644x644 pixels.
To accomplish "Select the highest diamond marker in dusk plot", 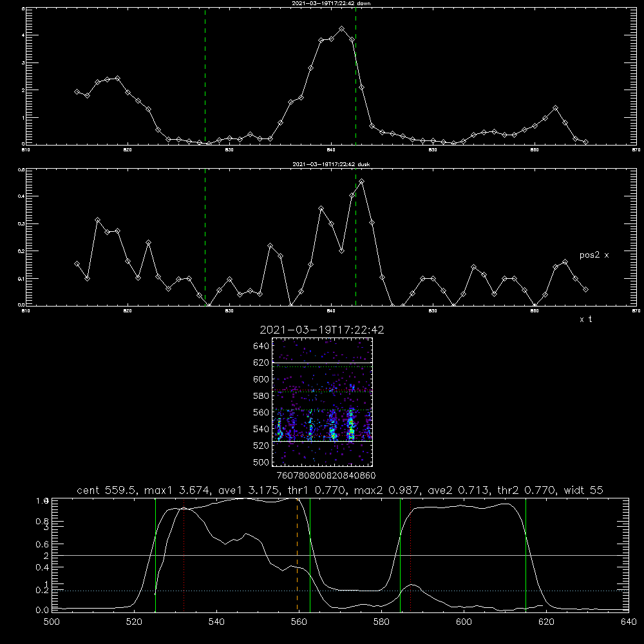I will [361, 182].
